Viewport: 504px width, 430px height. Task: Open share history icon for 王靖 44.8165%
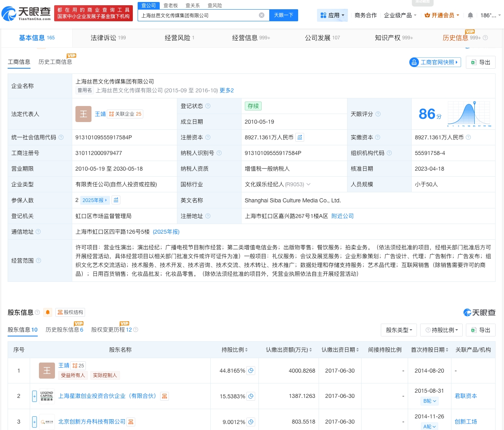(x=251, y=371)
